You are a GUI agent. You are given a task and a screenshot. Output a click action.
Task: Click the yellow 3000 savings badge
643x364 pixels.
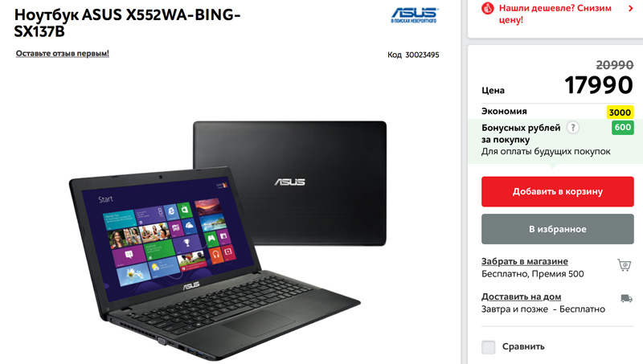tap(620, 112)
